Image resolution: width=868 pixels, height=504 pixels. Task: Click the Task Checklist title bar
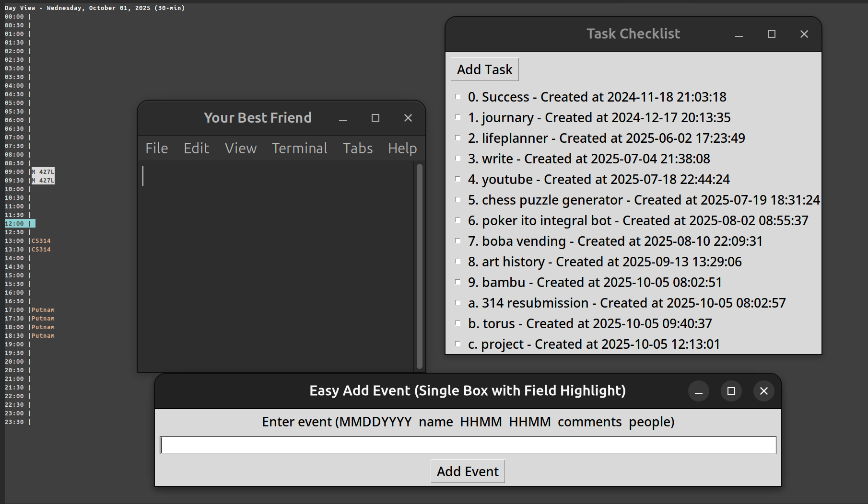[633, 34]
